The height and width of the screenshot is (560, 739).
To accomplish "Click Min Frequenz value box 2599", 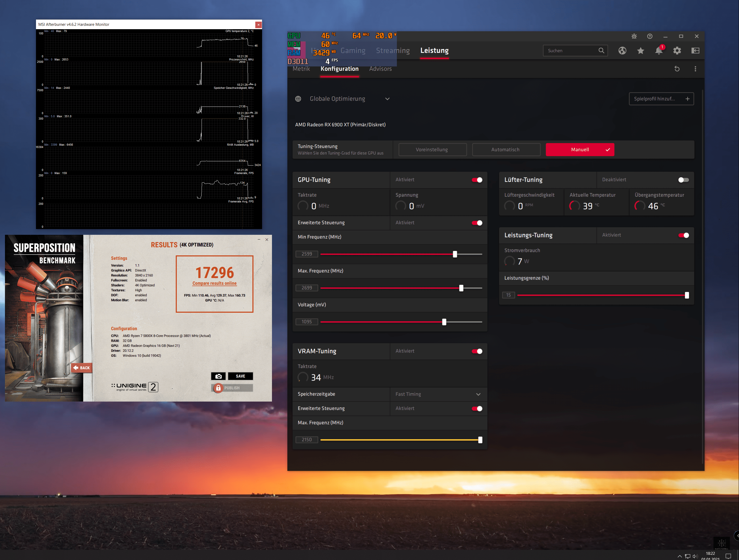I will click(307, 254).
